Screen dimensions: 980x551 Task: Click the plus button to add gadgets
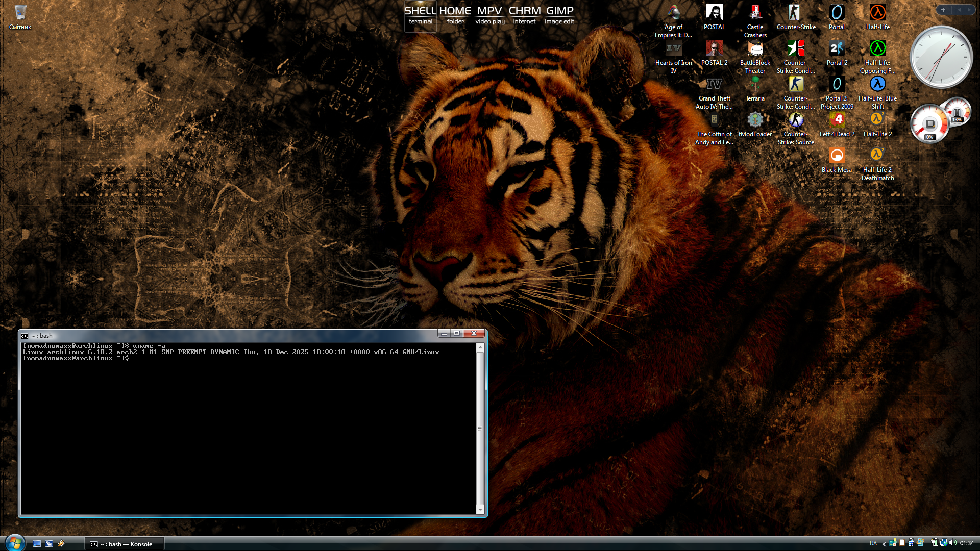(x=943, y=10)
